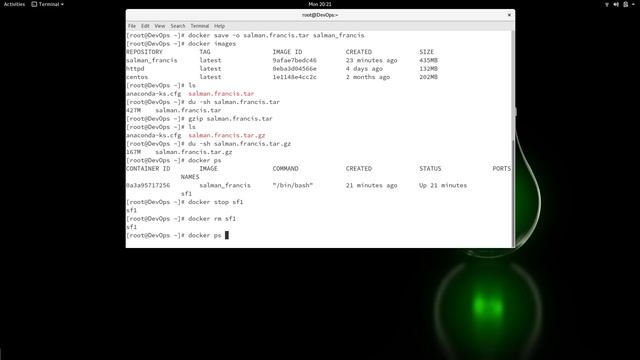Click the docker save command line
Image resolution: width=640 pixels, height=360 pixels.
tap(276, 35)
